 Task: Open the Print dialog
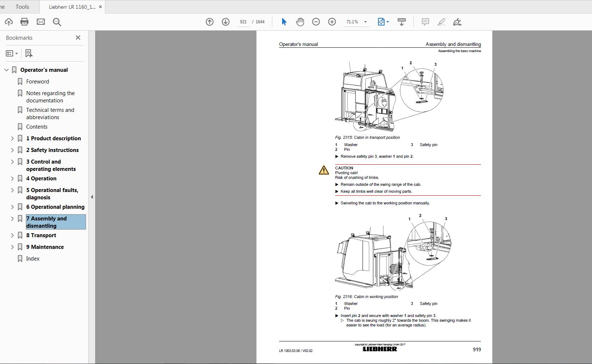(24, 22)
